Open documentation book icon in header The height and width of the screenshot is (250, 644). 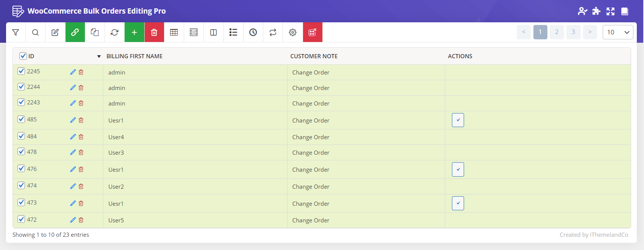click(625, 11)
